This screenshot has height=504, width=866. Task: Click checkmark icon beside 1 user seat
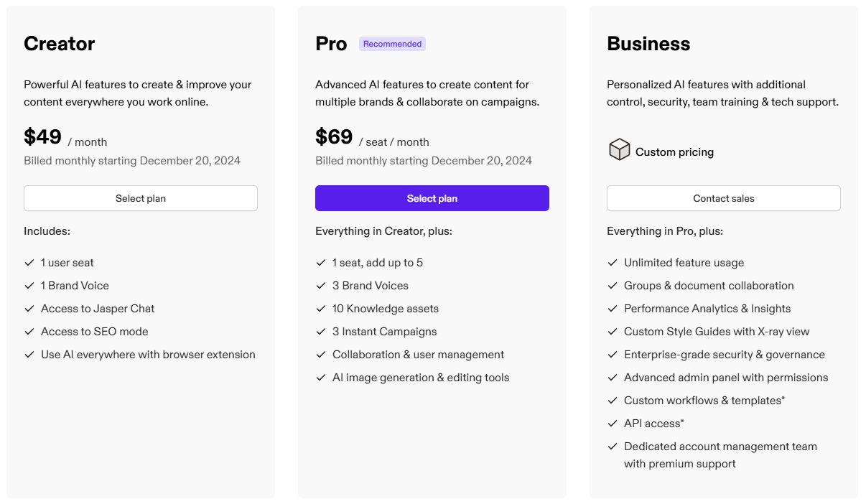29,263
